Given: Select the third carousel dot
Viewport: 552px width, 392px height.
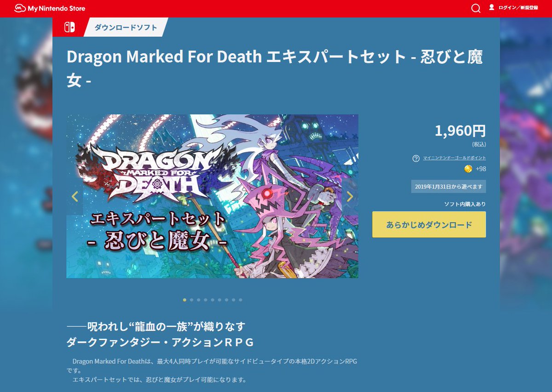Looking at the screenshot, I should (198, 300).
